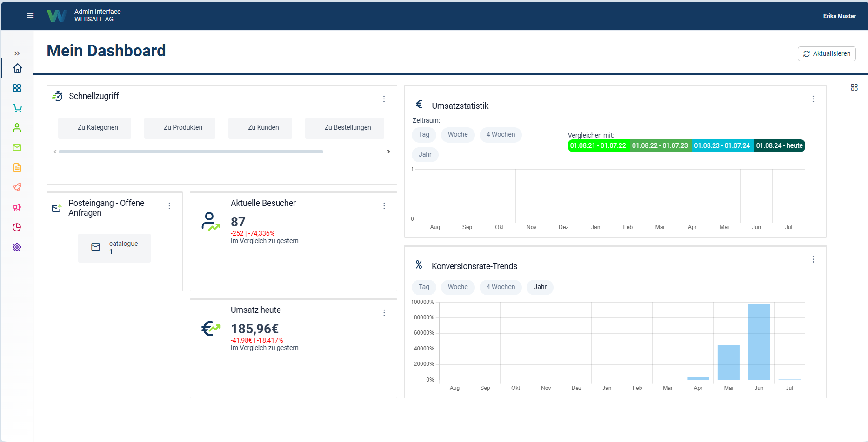Click the pie chart statistics icon
Screen dimensions: 868x442
(x=17, y=227)
